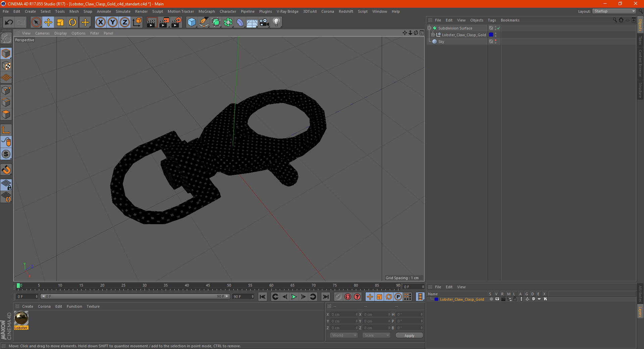Toggle Subdivision Surface enable checkmark
644x349 pixels.
tap(499, 28)
